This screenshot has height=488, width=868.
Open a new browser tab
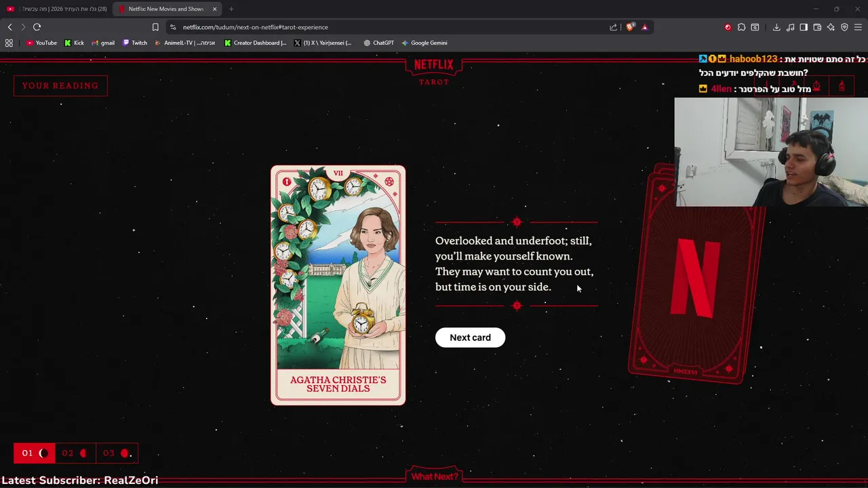click(231, 9)
